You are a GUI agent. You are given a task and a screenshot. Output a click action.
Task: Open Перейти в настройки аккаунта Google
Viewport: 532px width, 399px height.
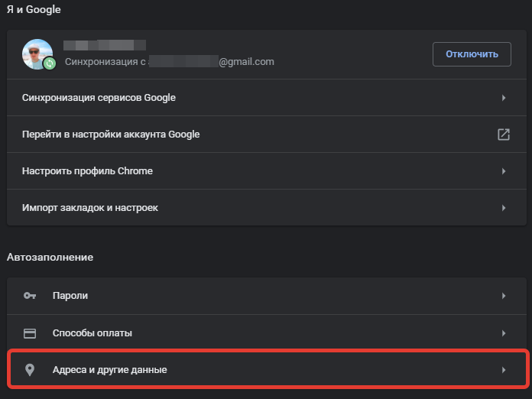click(x=267, y=135)
